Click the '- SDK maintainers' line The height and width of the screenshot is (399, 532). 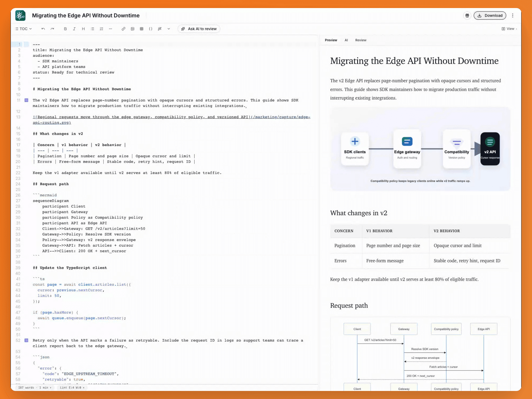(x=58, y=61)
